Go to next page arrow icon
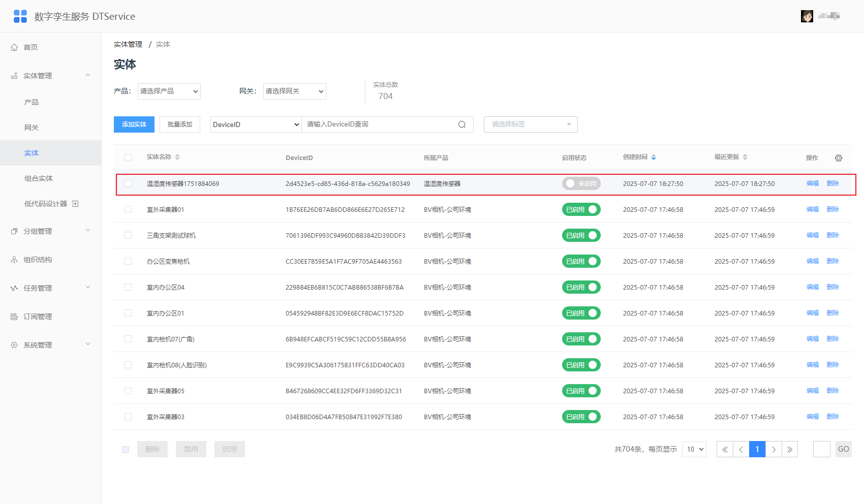Image resolution: width=864 pixels, height=504 pixels. click(774, 449)
